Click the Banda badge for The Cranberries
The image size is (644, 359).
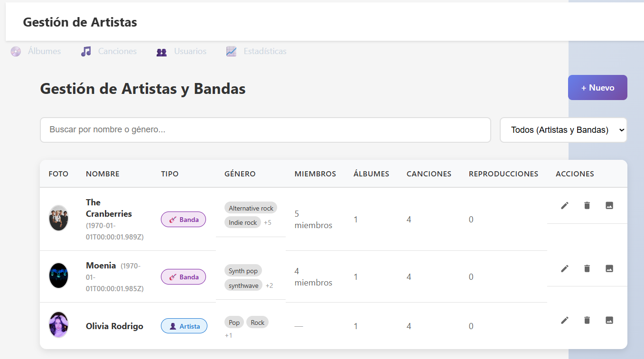tap(183, 220)
